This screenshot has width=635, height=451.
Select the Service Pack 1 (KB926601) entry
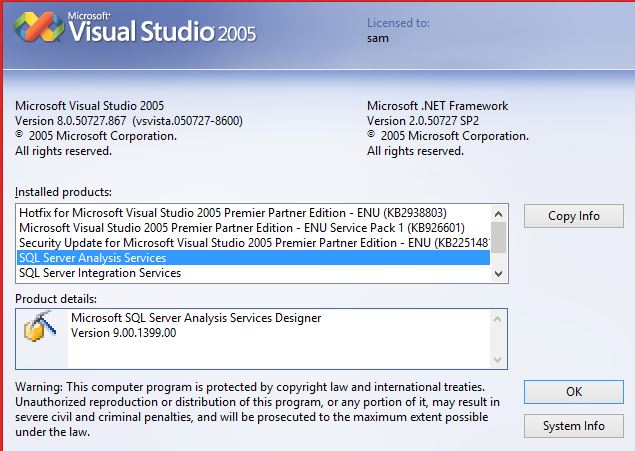[x=253, y=228]
